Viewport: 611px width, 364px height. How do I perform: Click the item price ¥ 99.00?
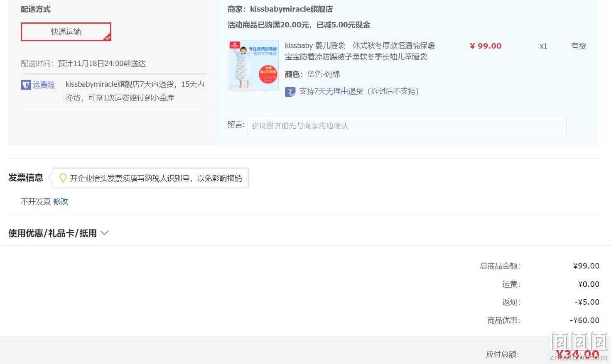pos(486,46)
